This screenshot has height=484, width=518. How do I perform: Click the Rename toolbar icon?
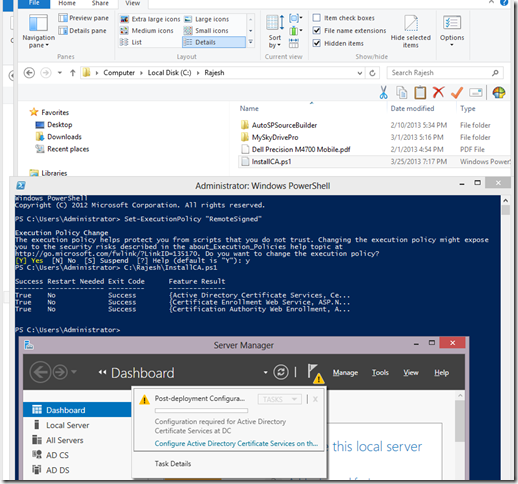coord(476,92)
